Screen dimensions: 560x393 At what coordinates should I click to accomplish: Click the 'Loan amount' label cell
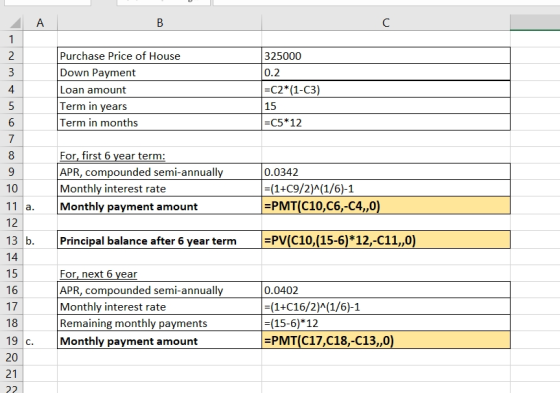(x=160, y=89)
